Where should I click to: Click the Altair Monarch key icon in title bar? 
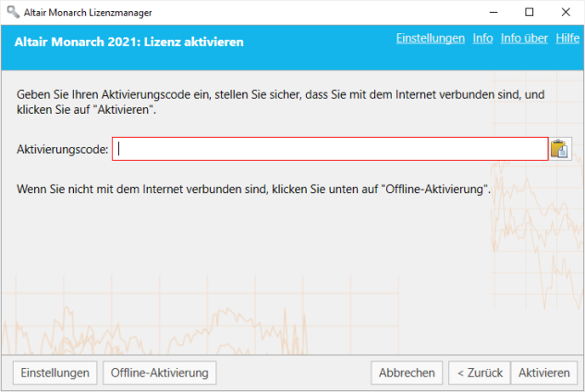[13, 12]
